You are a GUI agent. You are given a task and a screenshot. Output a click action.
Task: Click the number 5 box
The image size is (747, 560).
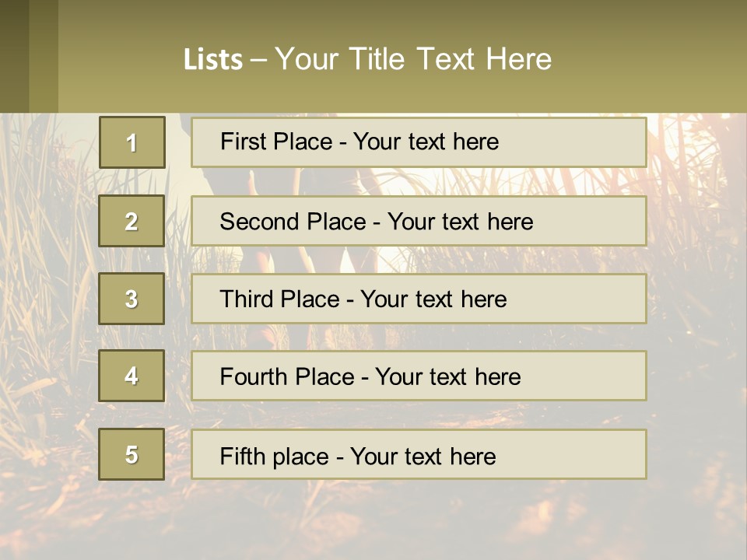coord(132,454)
